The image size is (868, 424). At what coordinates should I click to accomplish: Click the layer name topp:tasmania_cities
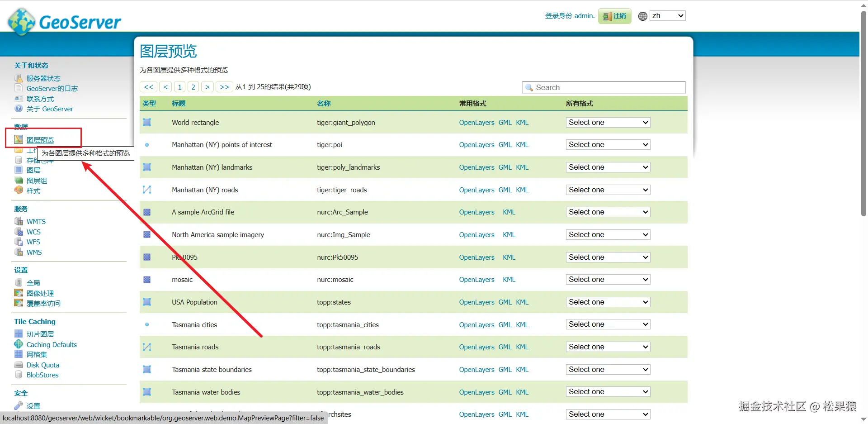coord(348,324)
